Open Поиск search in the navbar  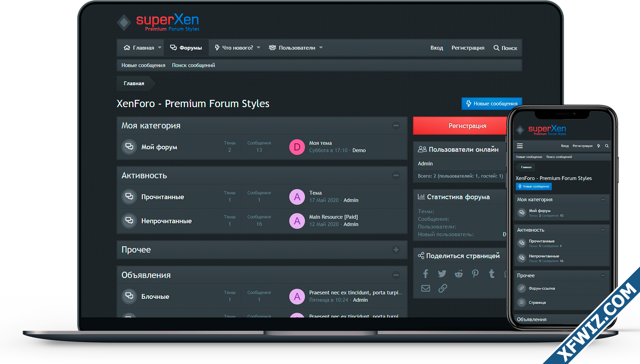coord(505,48)
